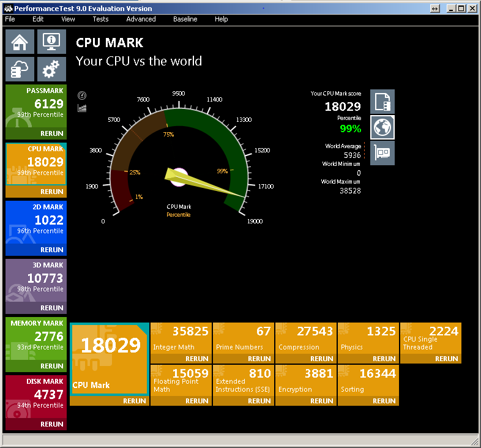The image size is (481, 448).
Task: Switch to the chart view icon
Action: pos(82,108)
